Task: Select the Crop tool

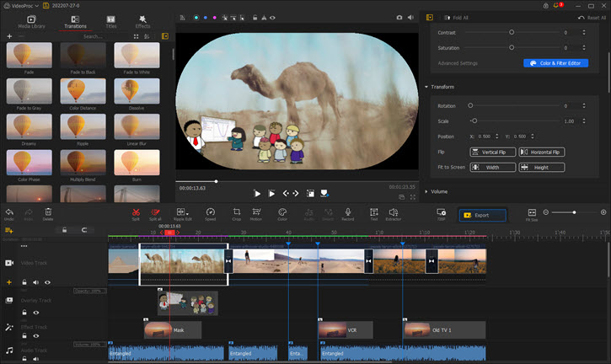Action: (236, 212)
